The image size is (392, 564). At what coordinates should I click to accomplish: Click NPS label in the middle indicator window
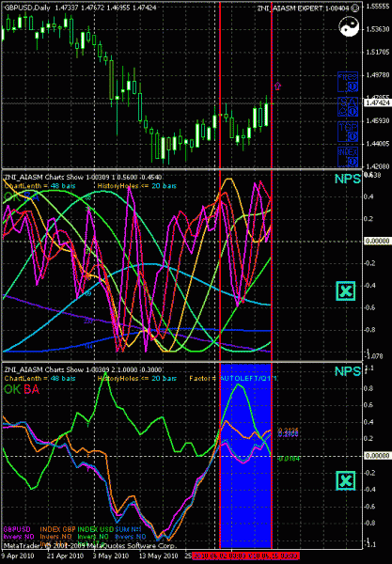point(348,179)
